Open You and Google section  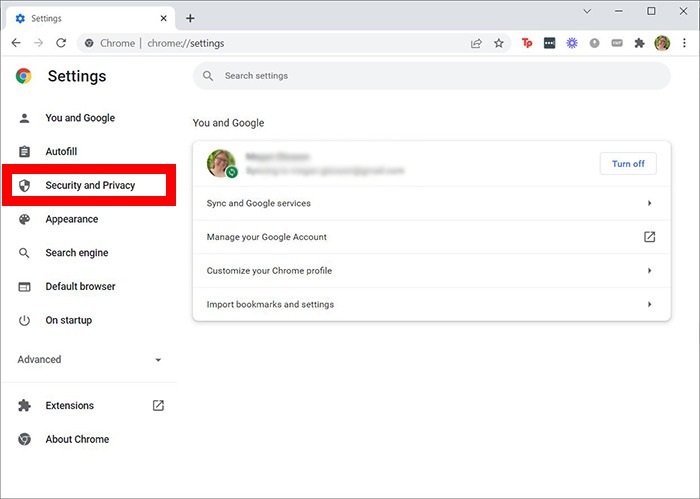[x=80, y=118]
